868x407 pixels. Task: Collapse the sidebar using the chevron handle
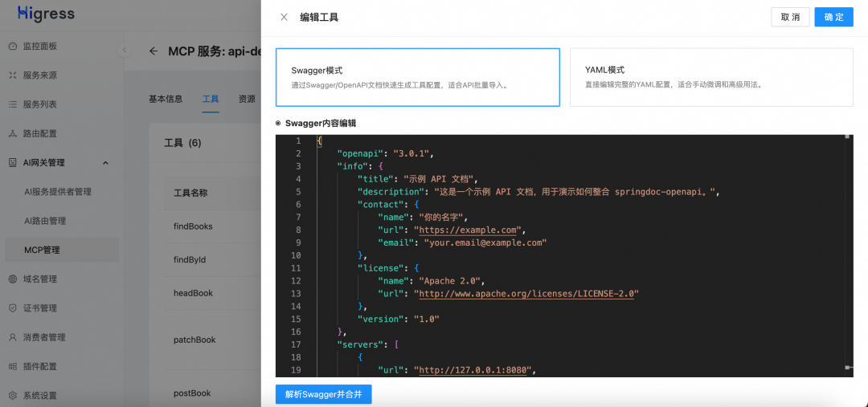[125, 51]
